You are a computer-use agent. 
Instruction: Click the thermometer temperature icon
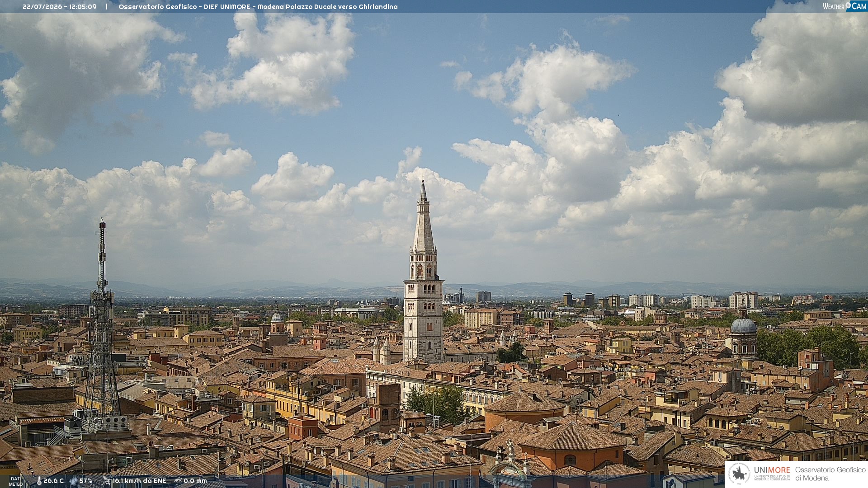39,481
